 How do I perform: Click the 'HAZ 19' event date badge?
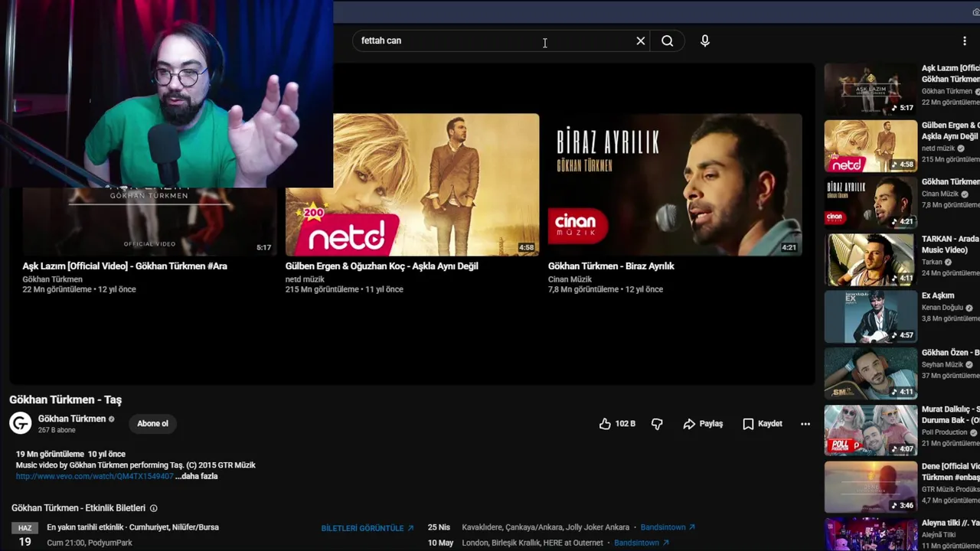click(25, 536)
